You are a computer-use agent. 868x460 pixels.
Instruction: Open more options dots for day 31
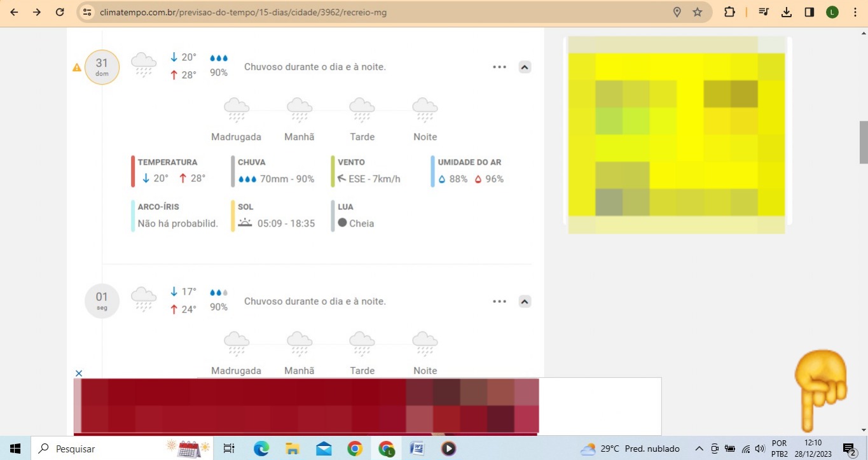(x=499, y=67)
